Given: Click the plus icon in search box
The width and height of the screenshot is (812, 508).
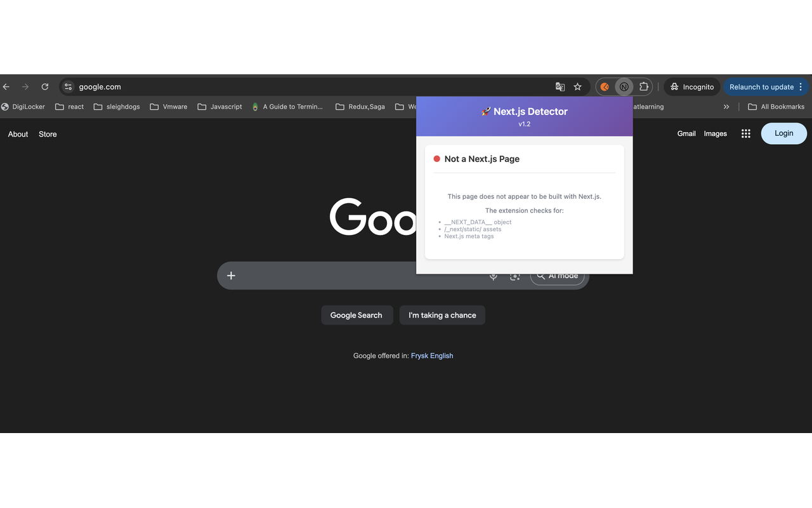Looking at the screenshot, I should pyautogui.click(x=231, y=276).
